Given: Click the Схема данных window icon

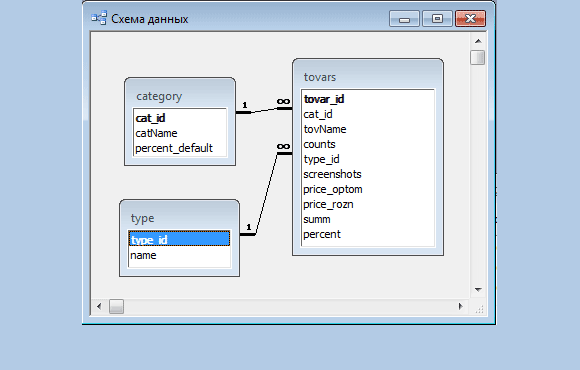Looking at the screenshot, I should [99, 18].
